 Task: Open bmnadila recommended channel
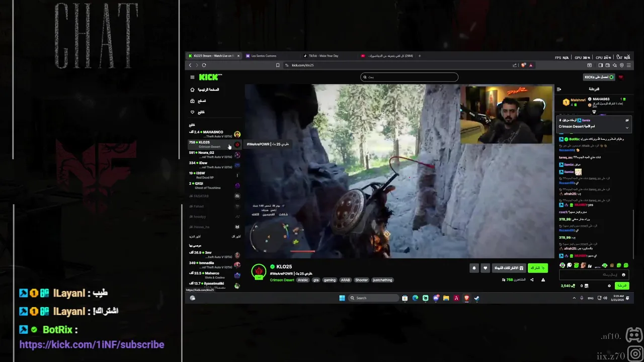pyautogui.click(x=214, y=265)
